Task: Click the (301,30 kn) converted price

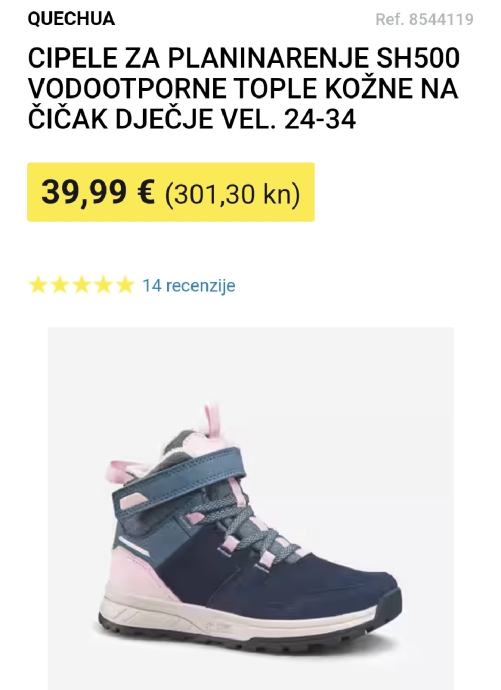Action: click(x=233, y=194)
